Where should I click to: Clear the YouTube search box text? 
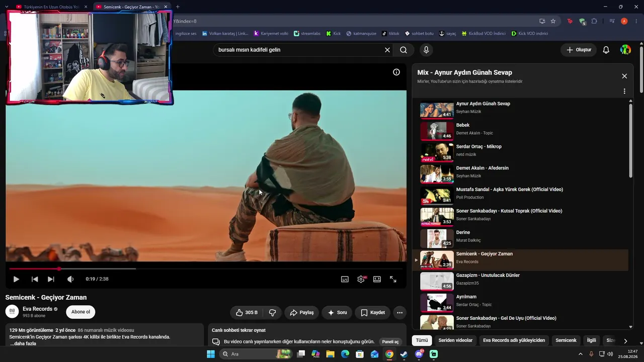[387, 50]
